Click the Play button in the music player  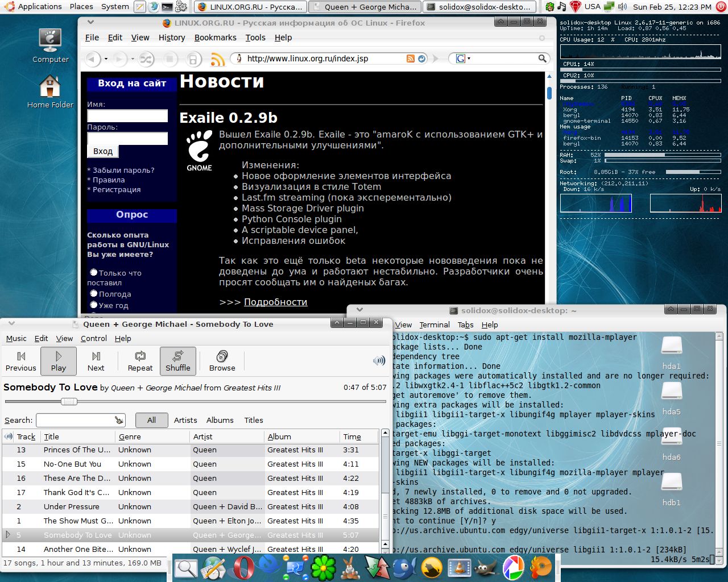click(x=59, y=361)
